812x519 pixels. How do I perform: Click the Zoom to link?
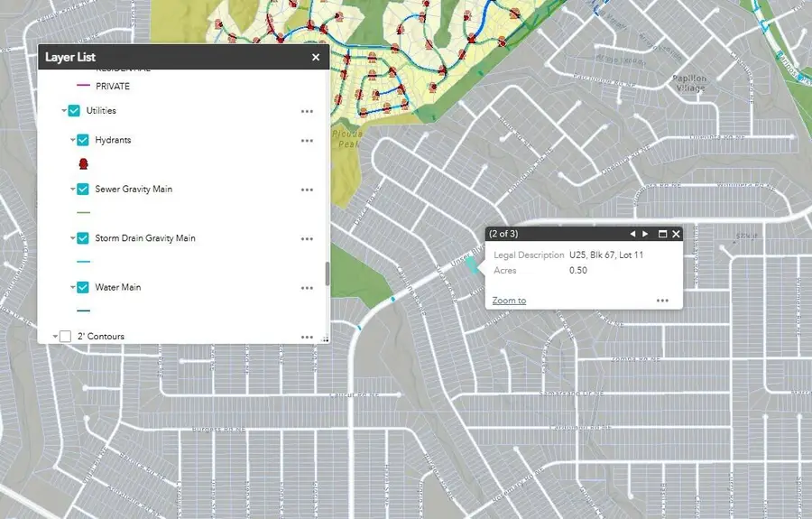(509, 301)
